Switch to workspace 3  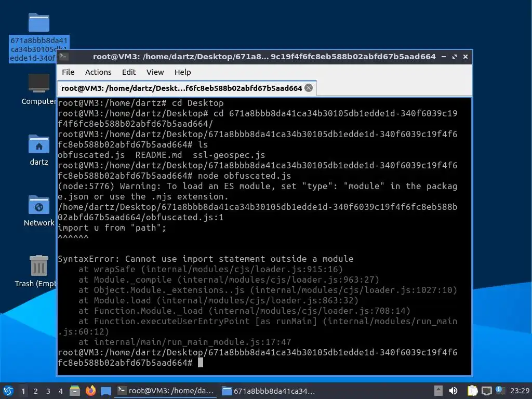pos(48,391)
